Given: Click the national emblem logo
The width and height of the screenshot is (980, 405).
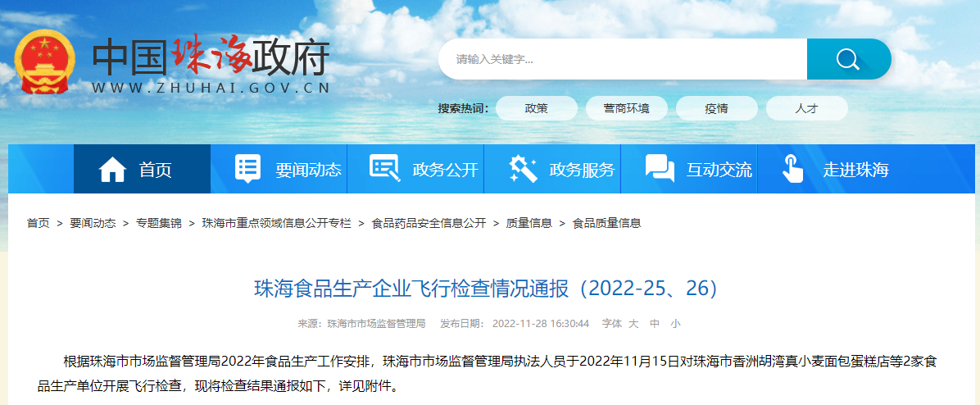Looking at the screenshot, I should 43,61.
